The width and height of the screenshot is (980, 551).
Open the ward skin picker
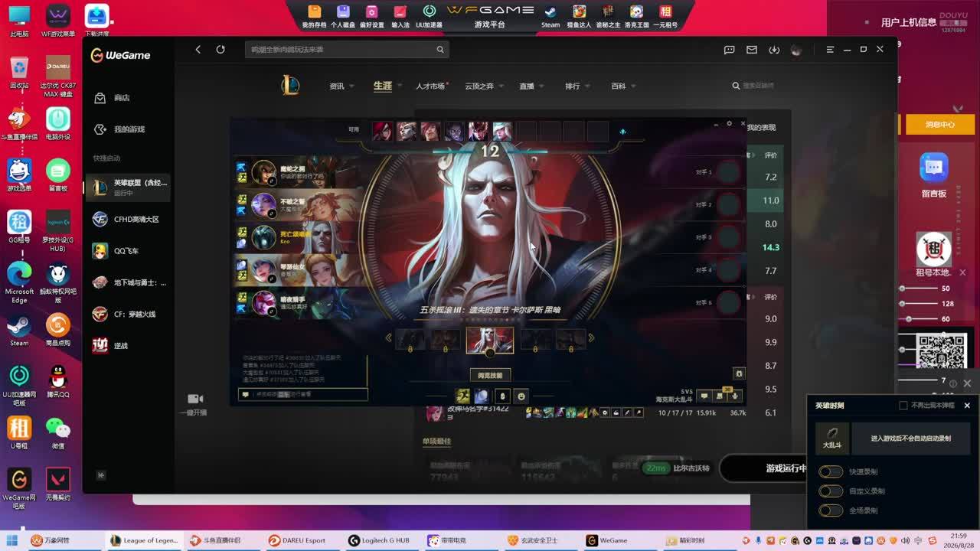click(x=502, y=396)
